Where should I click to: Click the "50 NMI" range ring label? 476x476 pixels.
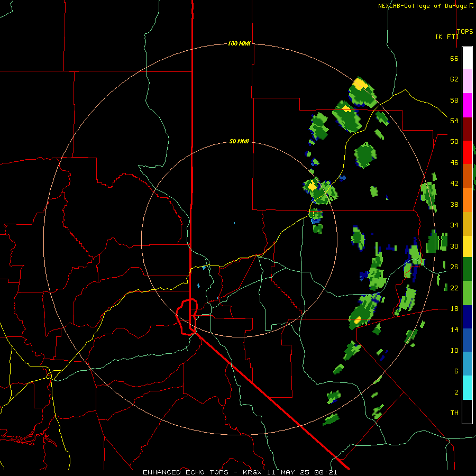click(x=239, y=141)
